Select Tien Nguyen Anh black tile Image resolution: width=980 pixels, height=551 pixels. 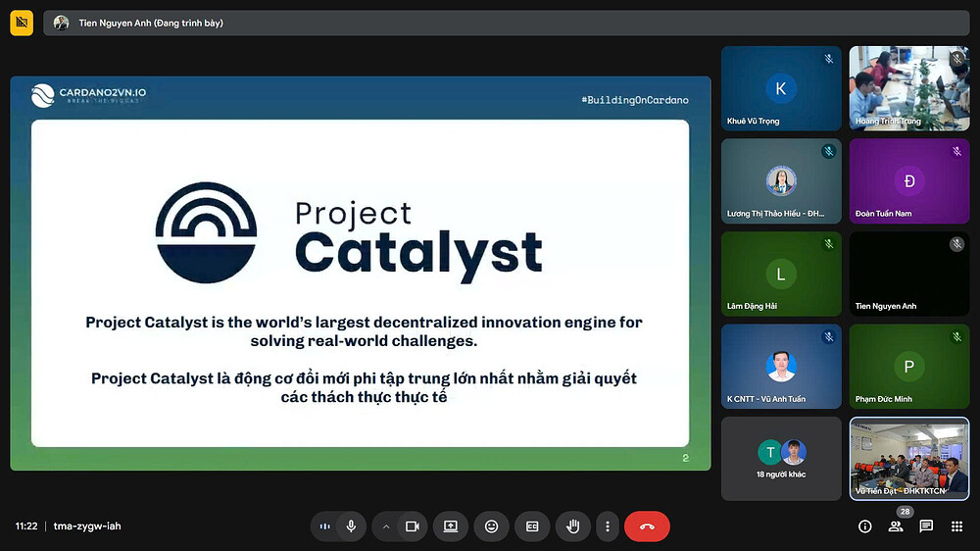coord(909,274)
